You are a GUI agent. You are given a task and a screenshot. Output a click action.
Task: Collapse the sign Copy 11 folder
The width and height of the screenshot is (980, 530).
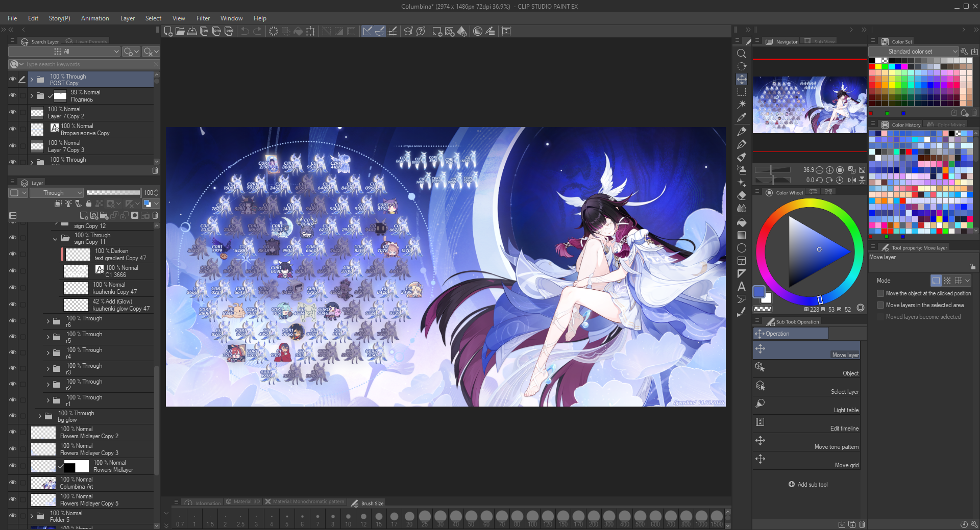click(55, 239)
